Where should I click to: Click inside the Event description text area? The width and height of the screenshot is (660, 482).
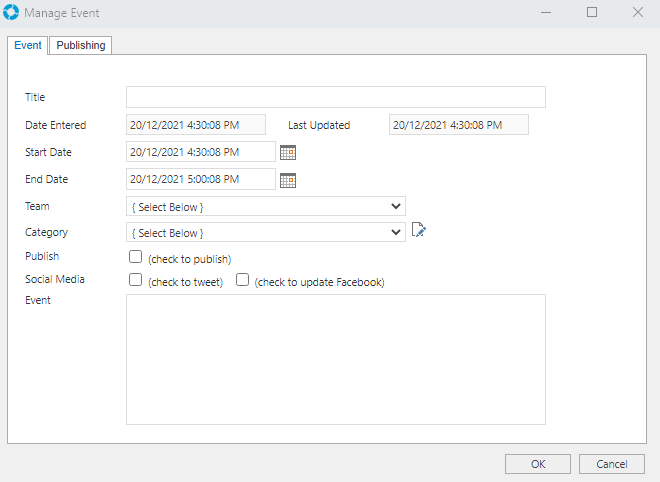pyautogui.click(x=335, y=359)
